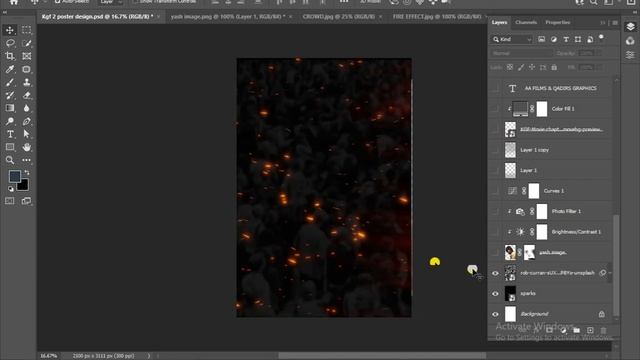Screen dimensions: 640x360
Task: Expand smart filters on unsplash layer
Action: click(x=610, y=273)
